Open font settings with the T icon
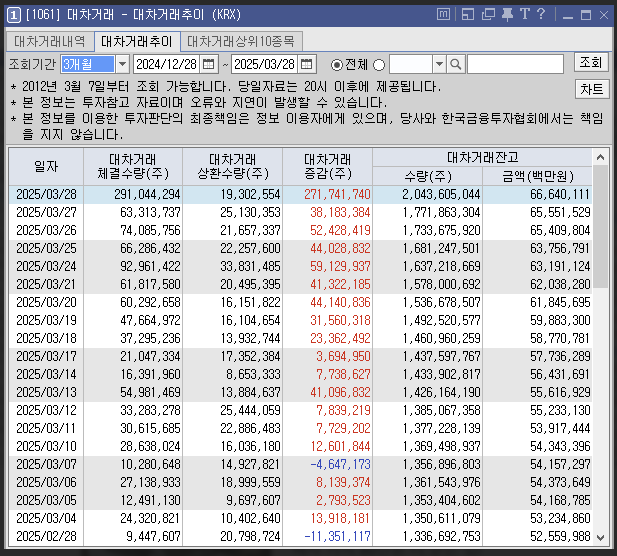 click(525, 14)
